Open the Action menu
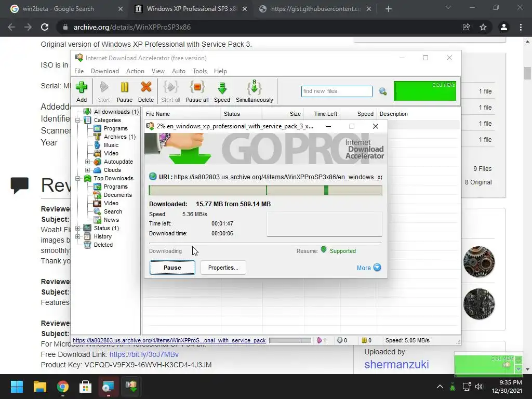 tap(135, 71)
